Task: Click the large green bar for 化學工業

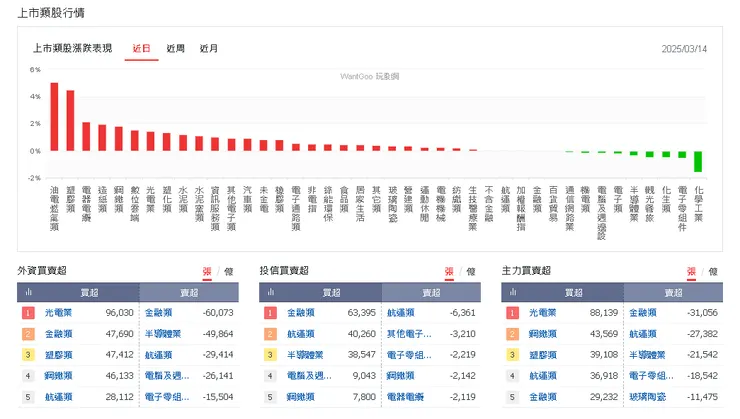Action: click(x=698, y=161)
